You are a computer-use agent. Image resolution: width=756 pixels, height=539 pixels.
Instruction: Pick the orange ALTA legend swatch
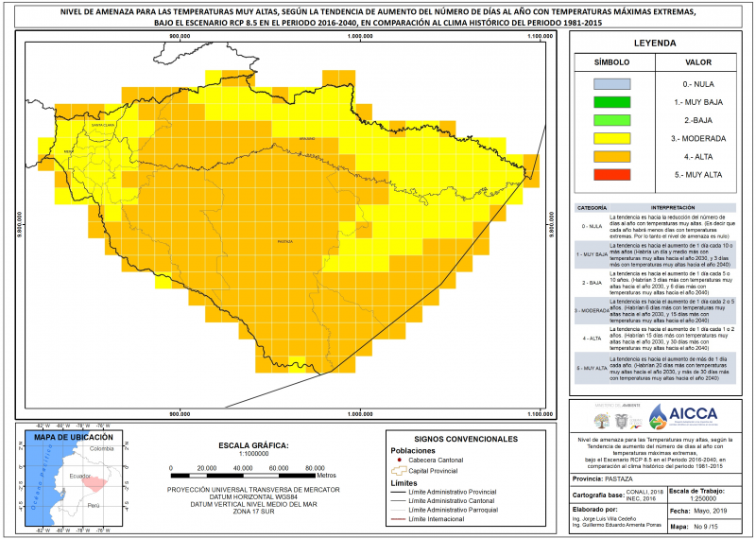[611, 156]
